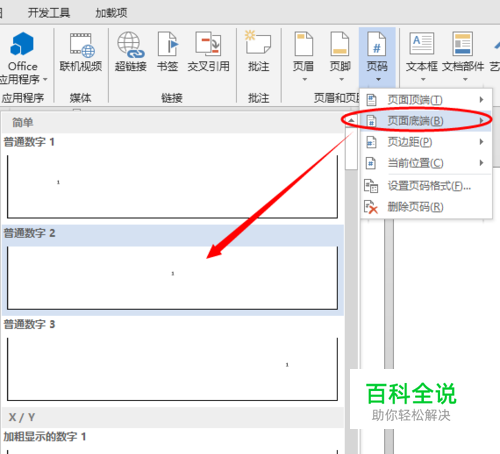This screenshot has width=500, height=454.
Task: Click the 删除页码 icon with red X
Action: point(371,207)
